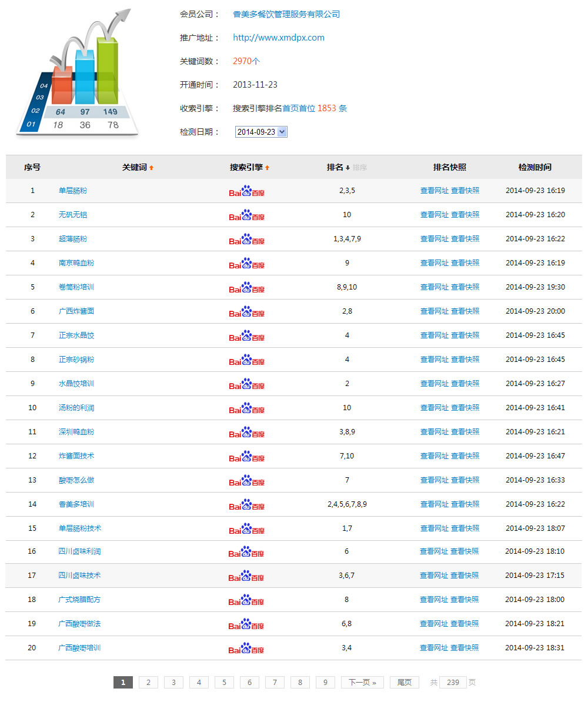Screen dimensions: 588x715
Task: Click the Baidu logo for 广西酸嘢培训
Action: (x=246, y=649)
